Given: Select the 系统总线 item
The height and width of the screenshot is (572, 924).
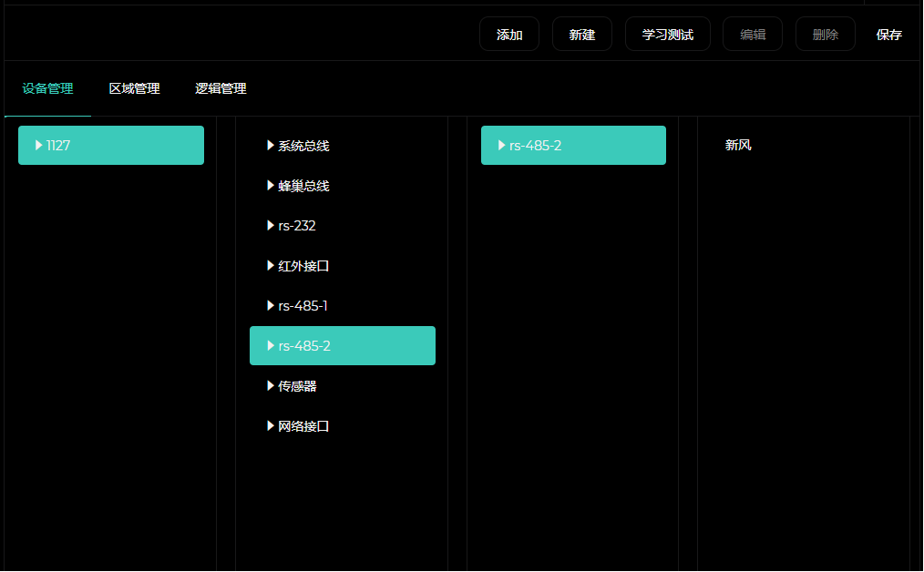Looking at the screenshot, I should point(343,145).
